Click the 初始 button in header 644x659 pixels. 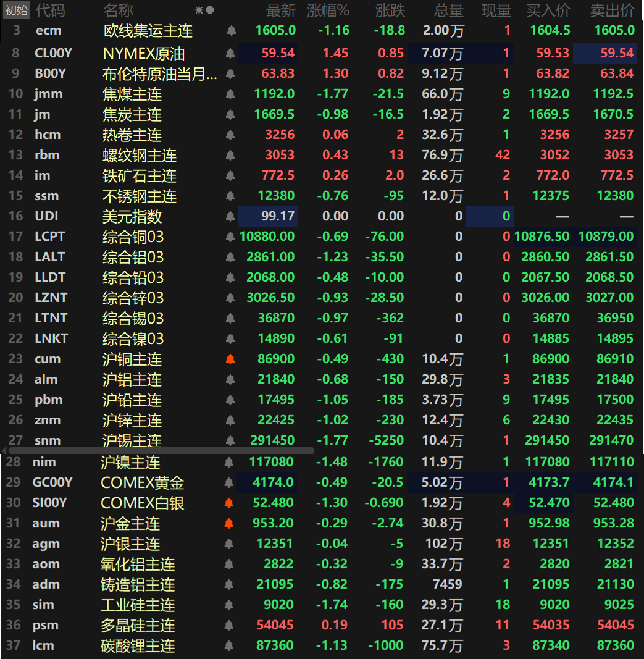[16, 10]
